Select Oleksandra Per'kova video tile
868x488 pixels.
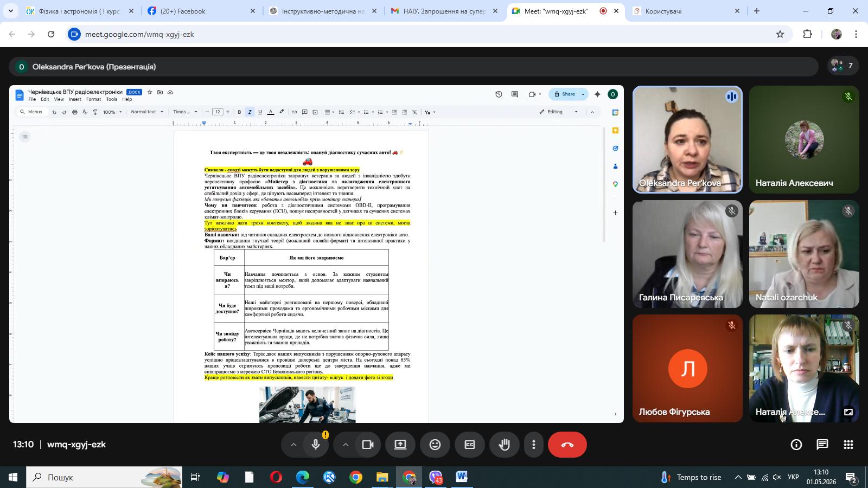click(x=687, y=139)
